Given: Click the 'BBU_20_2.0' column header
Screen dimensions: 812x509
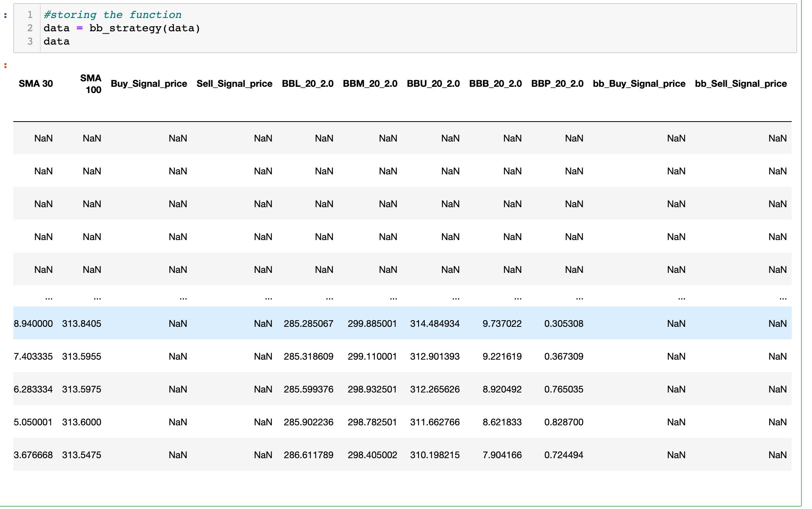Looking at the screenshot, I should click(433, 84).
